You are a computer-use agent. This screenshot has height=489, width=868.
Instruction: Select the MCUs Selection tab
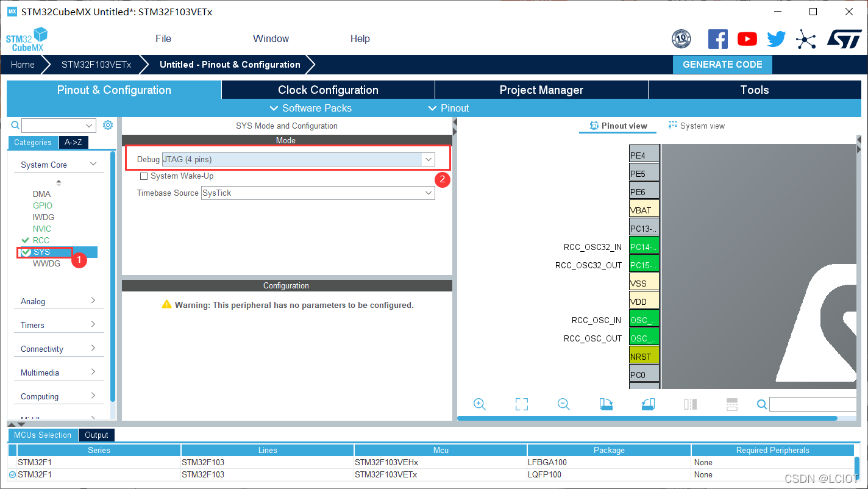(x=43, y=435)
